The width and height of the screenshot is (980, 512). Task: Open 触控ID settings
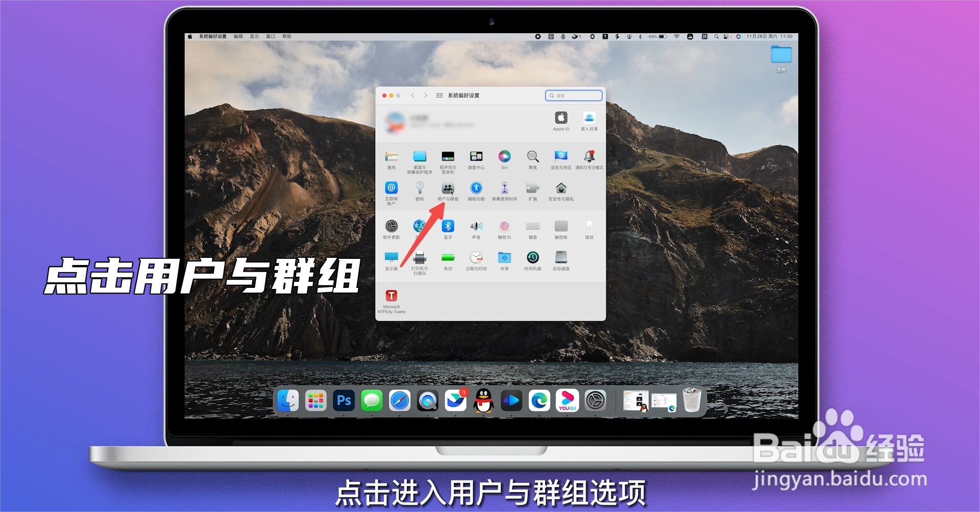click(x=504, y=225)
